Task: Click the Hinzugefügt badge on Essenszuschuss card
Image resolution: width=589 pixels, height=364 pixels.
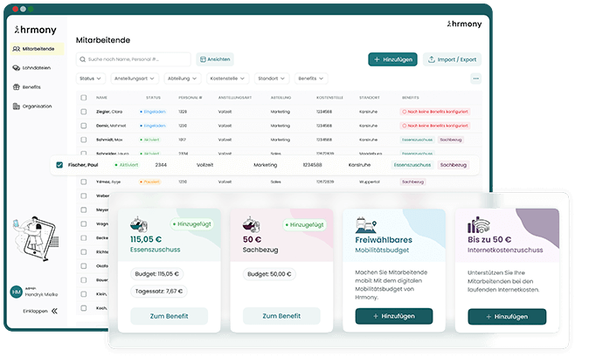Action: (191, 224)
